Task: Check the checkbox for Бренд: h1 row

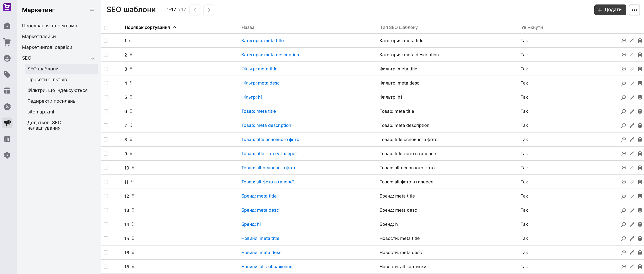Action: tap(106, 224)
